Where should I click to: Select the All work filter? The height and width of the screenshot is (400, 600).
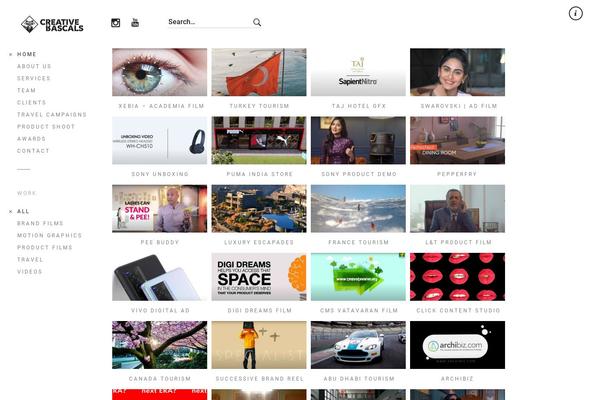pyautogui.click(x=23, y=211)
